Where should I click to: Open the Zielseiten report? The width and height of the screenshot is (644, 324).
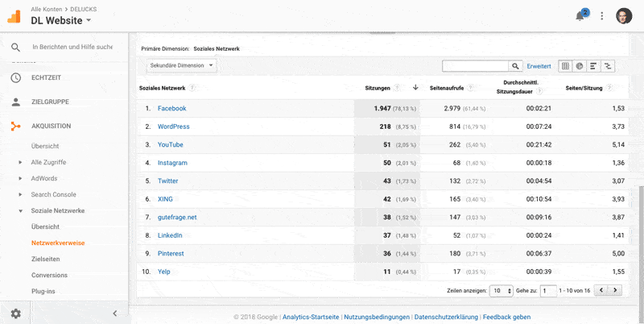45,259
